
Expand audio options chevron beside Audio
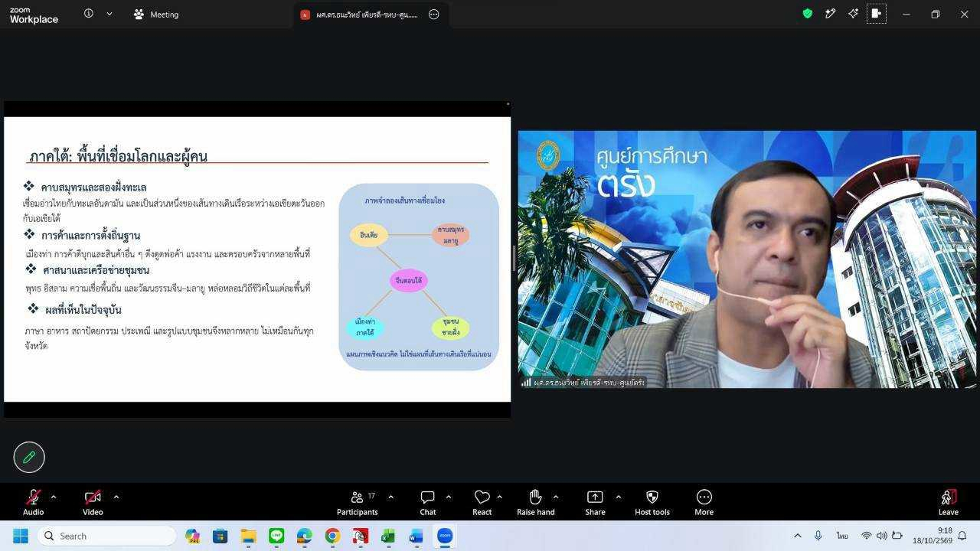53,497
